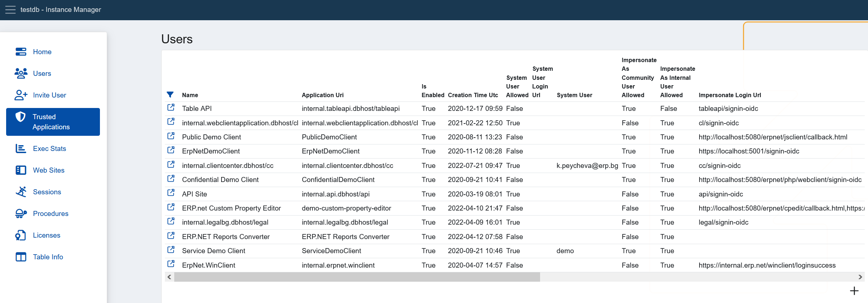Open the API Site row icon
Screen dimensions: 868x303
171,193
